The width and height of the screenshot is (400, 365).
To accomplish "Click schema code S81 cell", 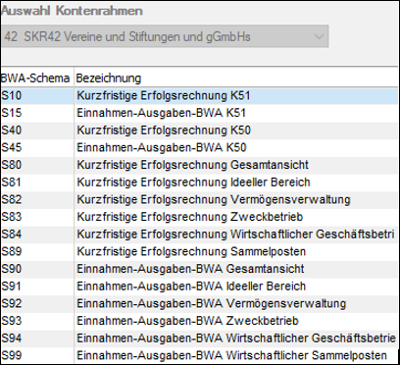I will [37, 182].
